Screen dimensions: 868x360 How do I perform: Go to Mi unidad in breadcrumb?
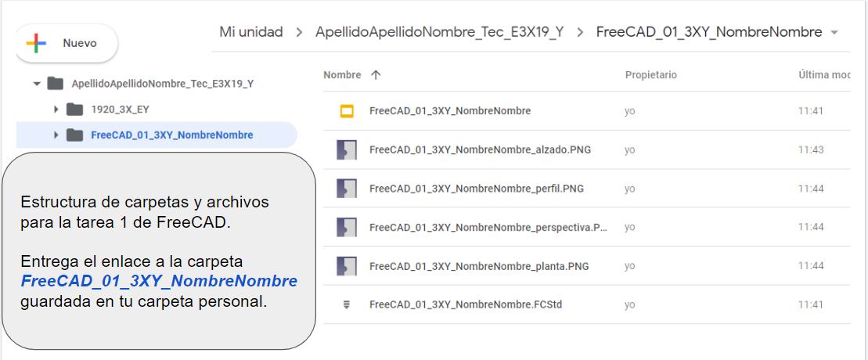coord(250,32)
